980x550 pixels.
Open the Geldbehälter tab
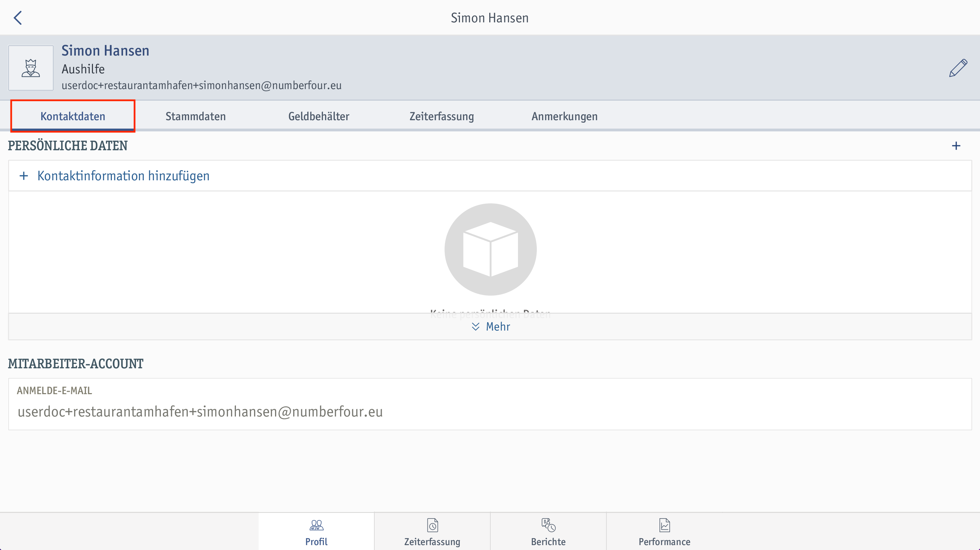click(x=318, y=116)
